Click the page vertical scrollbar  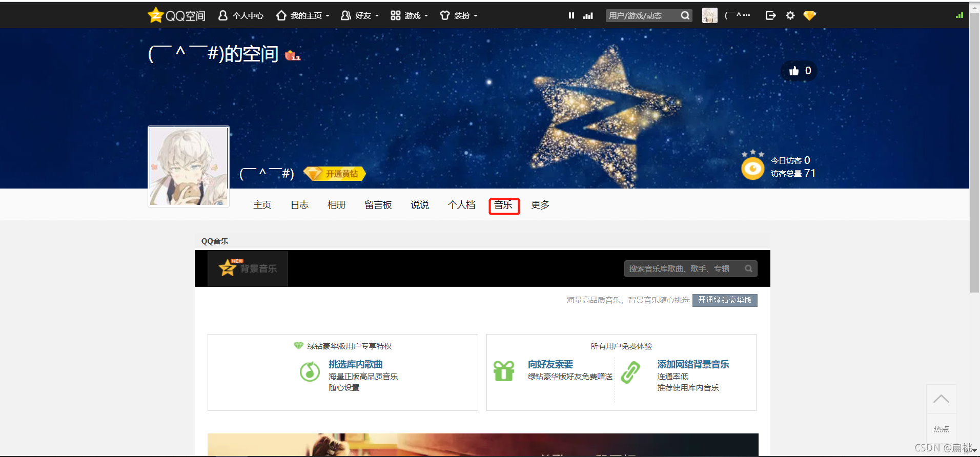click(974, 154)
